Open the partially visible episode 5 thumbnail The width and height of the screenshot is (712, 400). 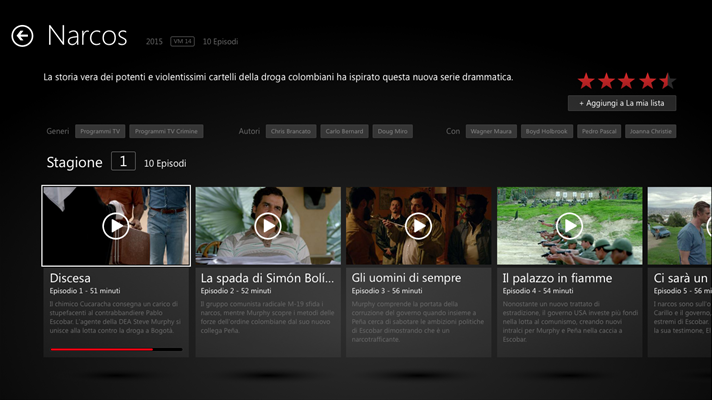click(x=679, y=226)
